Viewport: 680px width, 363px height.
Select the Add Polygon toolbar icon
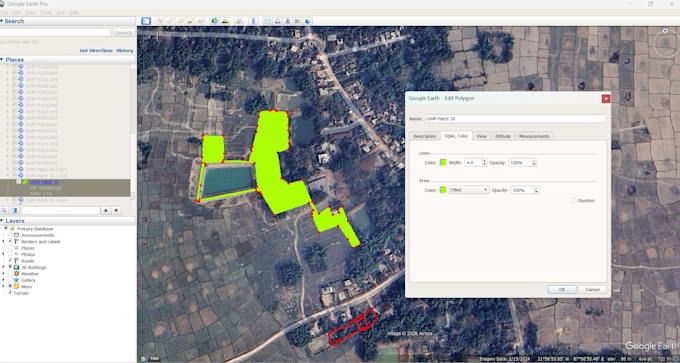(170, 21)
